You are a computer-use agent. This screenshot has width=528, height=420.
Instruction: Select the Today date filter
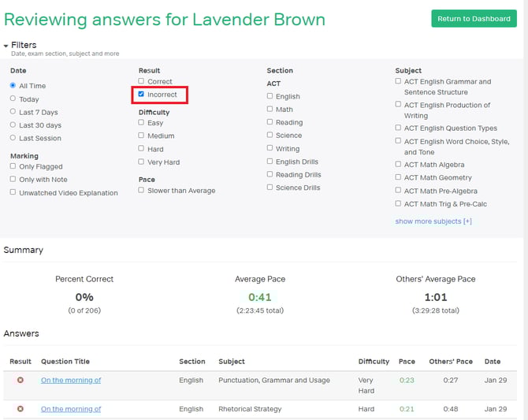(13, 99)
